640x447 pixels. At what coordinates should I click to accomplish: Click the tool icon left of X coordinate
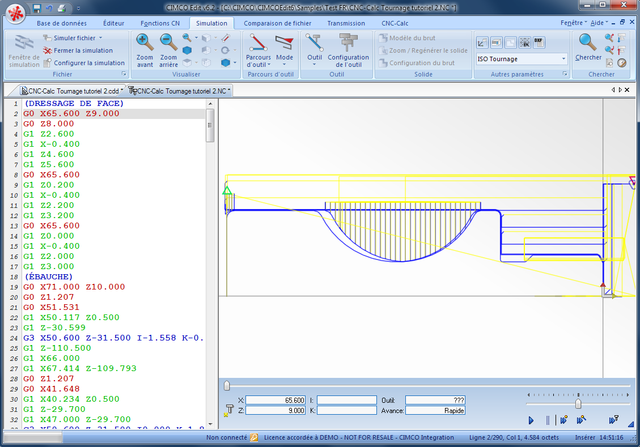pyautogui.click(x=229, y=409)
